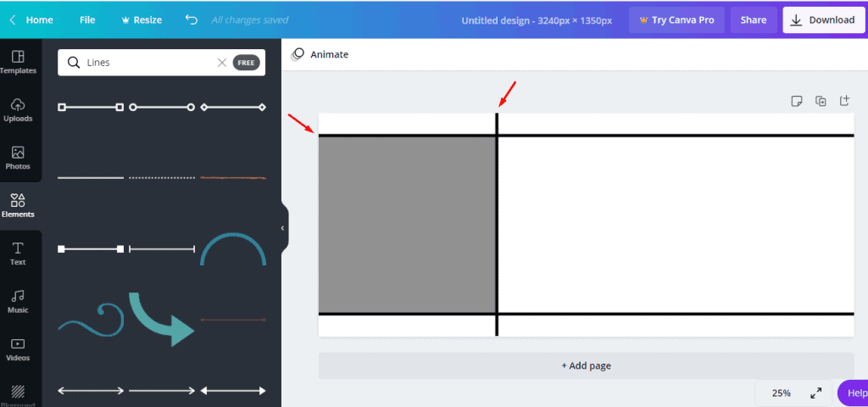
Task: Open the 25% zoom control
Action: point(781,393)
